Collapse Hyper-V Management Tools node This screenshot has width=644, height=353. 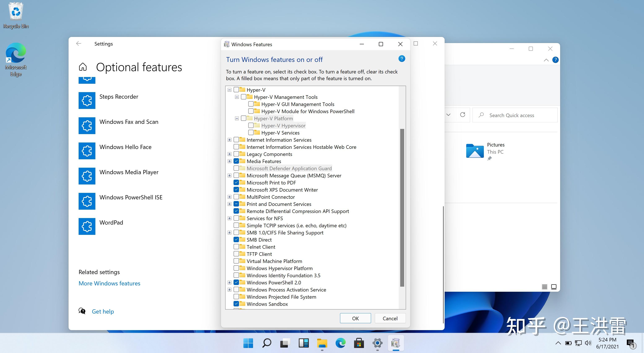tap(237, 97)
